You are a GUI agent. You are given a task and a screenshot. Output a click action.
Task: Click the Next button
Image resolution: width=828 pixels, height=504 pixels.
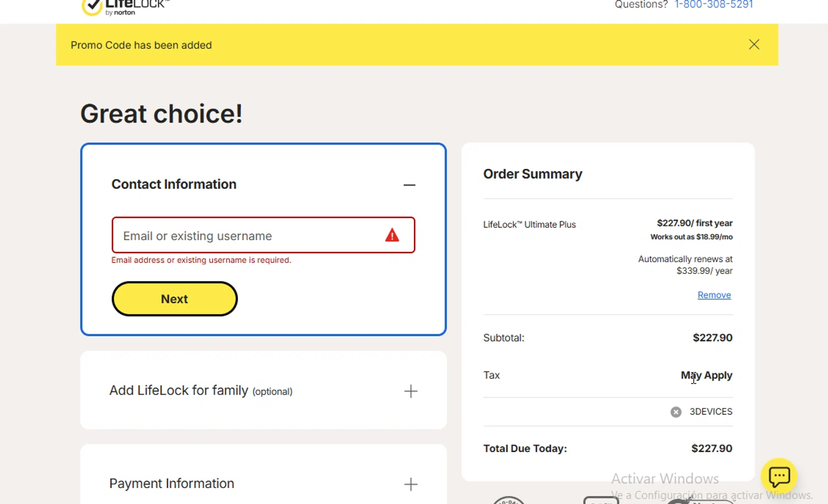point(174,299)
